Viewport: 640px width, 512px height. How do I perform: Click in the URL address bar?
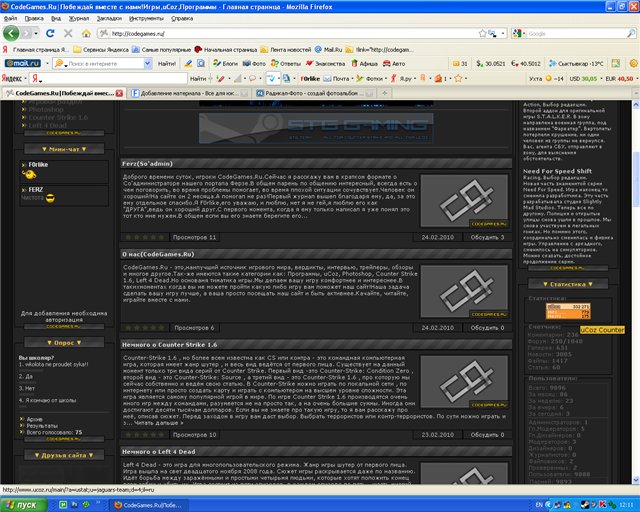point(294,33)
